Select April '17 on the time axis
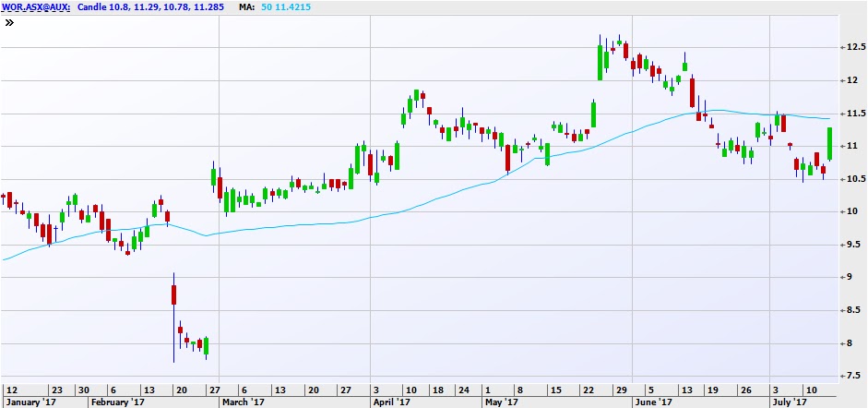Screen dimensions: 868x408 click(x=390, y=402)
